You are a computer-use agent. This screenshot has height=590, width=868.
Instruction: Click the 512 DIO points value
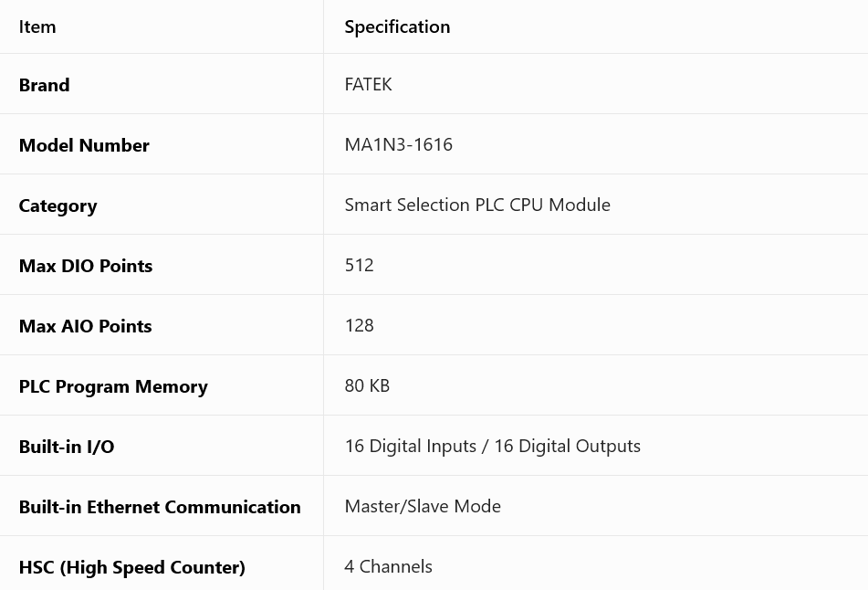pos(360,265)
